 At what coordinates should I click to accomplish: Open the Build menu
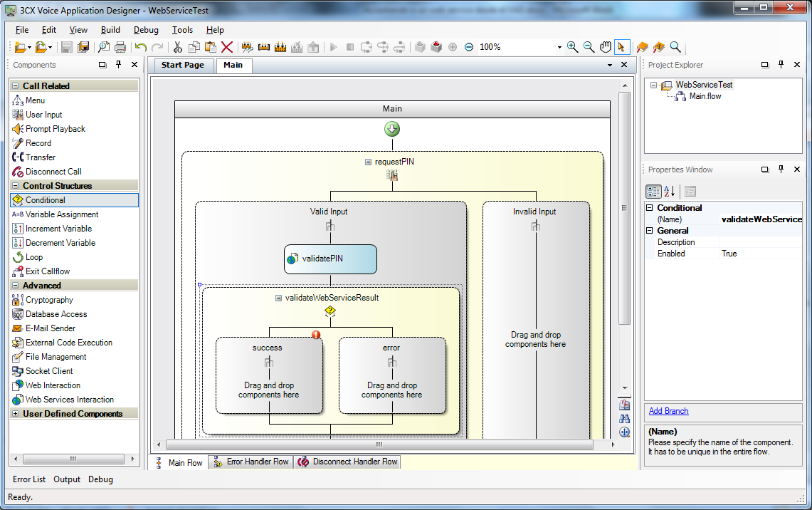(110, 30)
